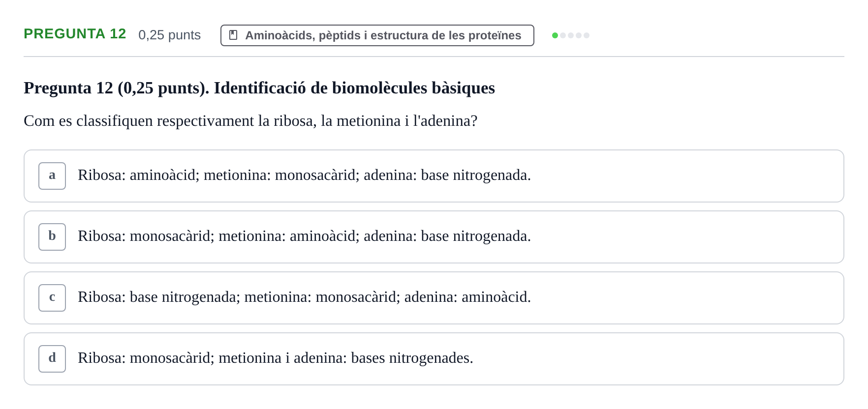This screenshot has width=868, height=409.
Task: Click the PREGUNTA 12 heading
Action: pyautogui.click(x=75, y=34)
